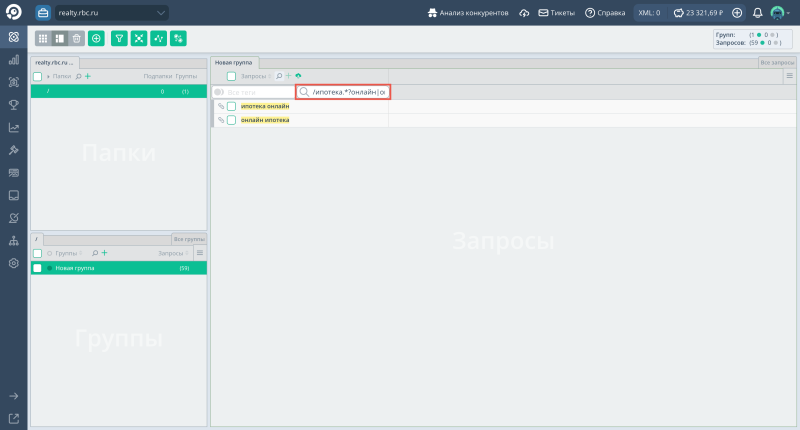The width and height of the screenshot is (800, 430).
Task: Click the green filter funnel icon
Action: tap(119, 38)
